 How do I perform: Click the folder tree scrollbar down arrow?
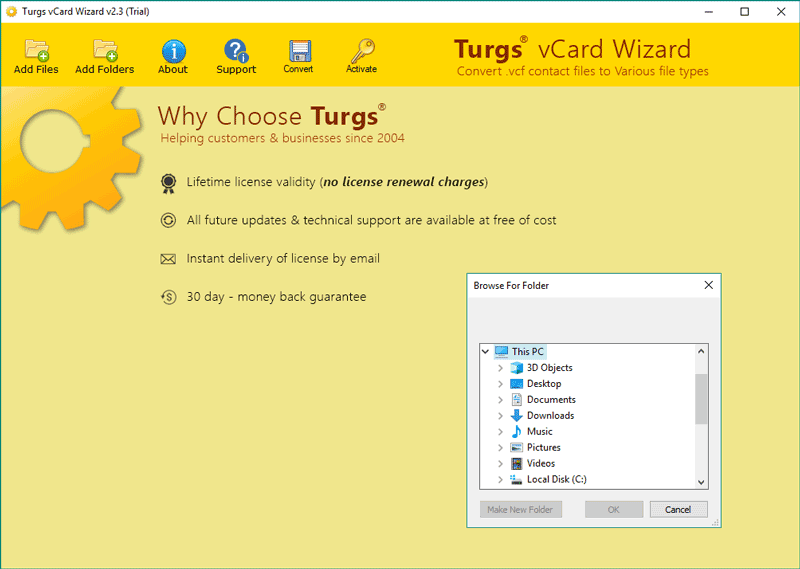tap(701, 482)
